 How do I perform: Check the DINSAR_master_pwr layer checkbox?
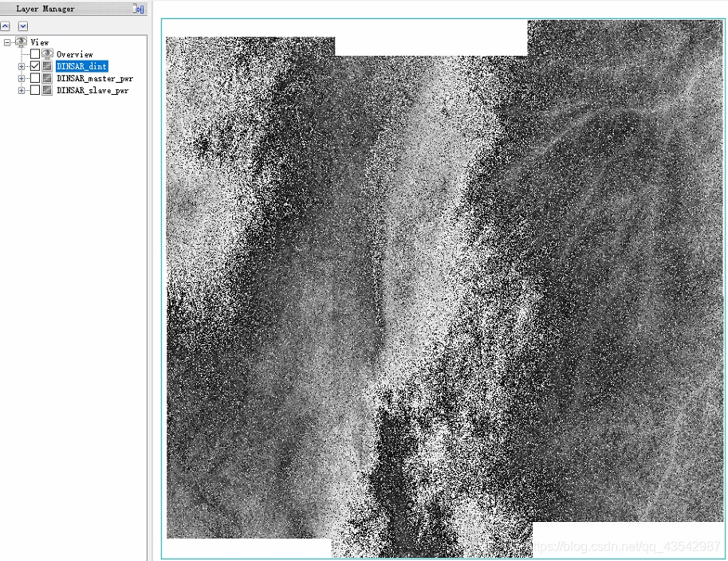tap(35, 78)
